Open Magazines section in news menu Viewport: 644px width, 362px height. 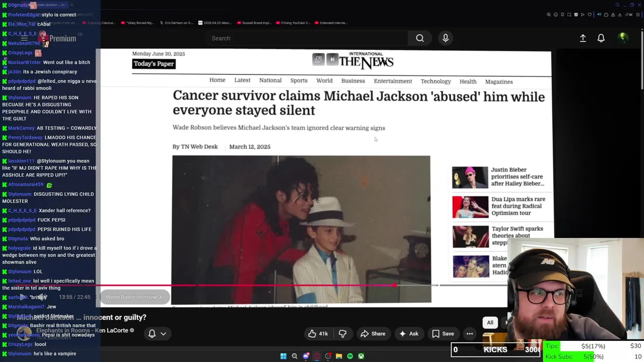pos(499,81)
